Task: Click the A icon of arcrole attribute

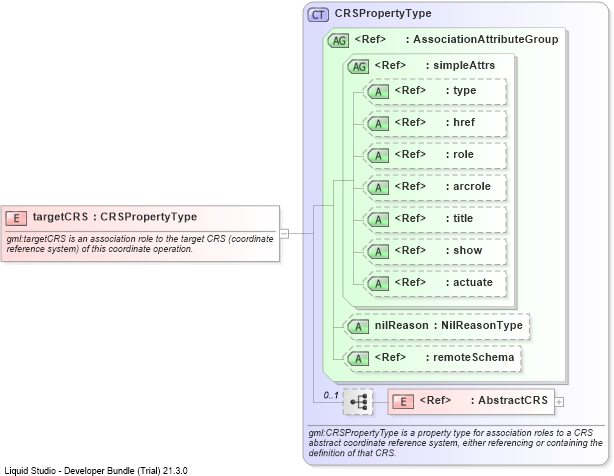Action: tap(378, 188)
